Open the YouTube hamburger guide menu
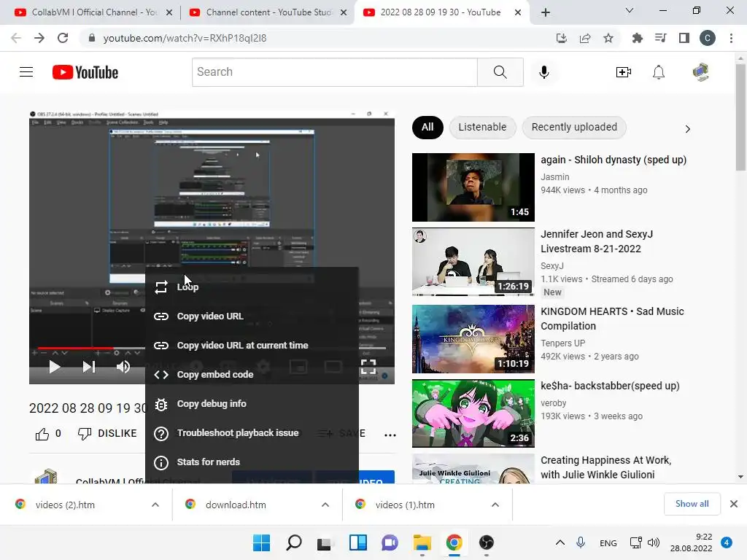747x560 pixels. (26, 72)
